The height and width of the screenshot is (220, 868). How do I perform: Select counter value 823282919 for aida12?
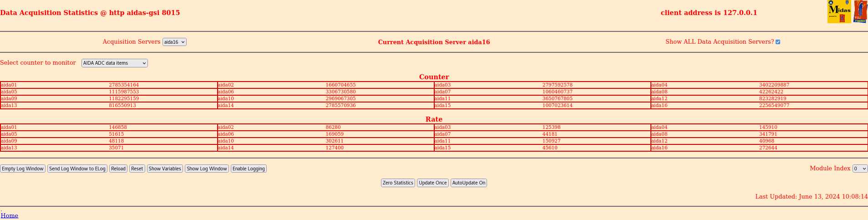(773, 99)
